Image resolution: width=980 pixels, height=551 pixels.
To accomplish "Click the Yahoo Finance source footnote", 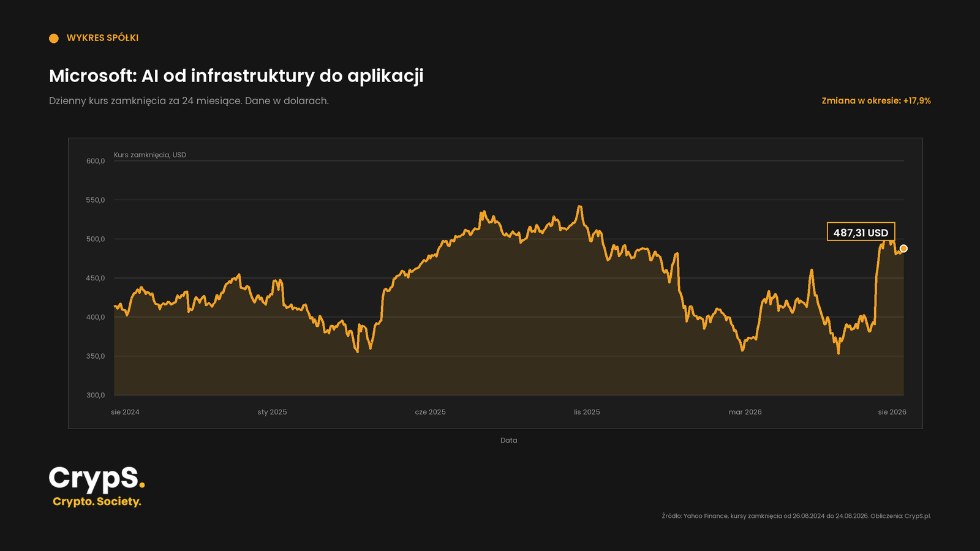I will point(796,516).
